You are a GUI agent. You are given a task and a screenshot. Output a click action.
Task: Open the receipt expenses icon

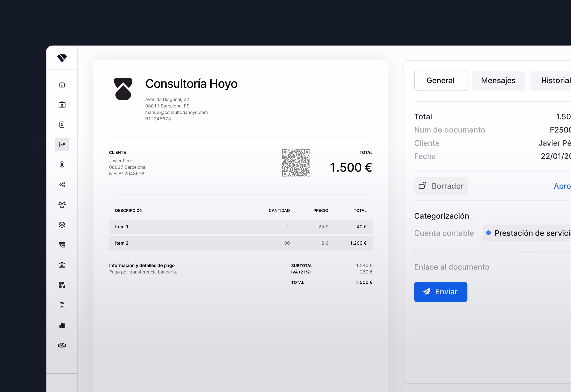(x=62, y=165)
